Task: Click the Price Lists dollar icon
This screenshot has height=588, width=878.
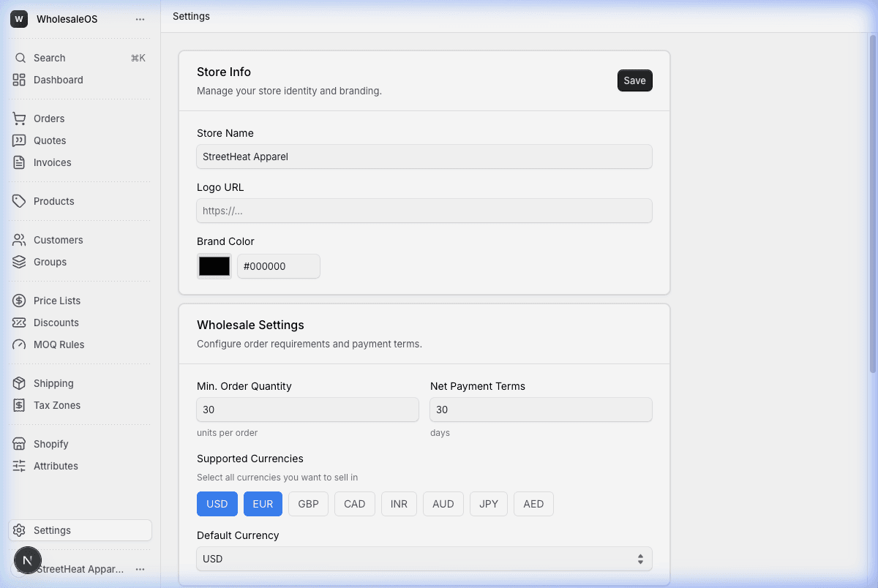Action: pyautogui.click(x=22, y=301)
